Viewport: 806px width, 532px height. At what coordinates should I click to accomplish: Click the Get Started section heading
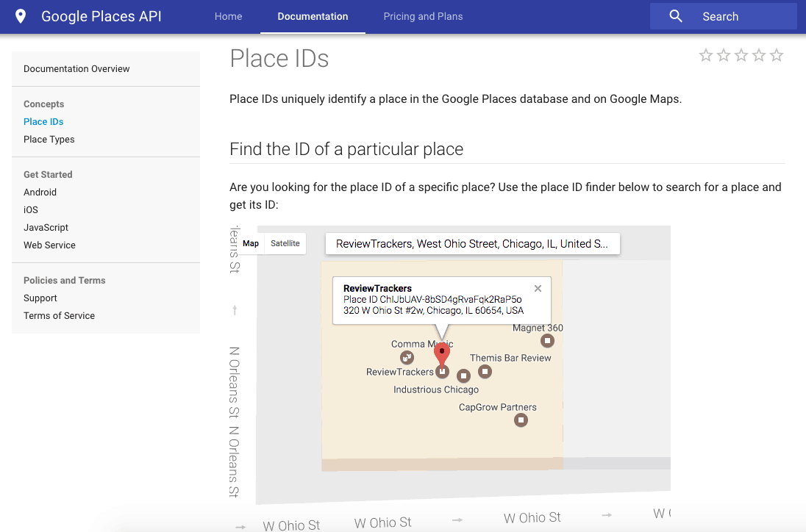point(48,175)
